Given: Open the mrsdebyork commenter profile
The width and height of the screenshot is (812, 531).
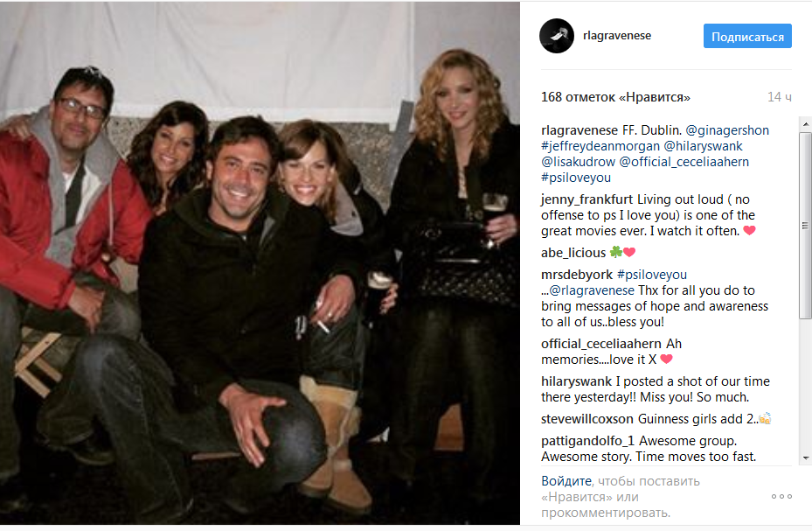Looking at the screenshot, I should click(576, 275).
